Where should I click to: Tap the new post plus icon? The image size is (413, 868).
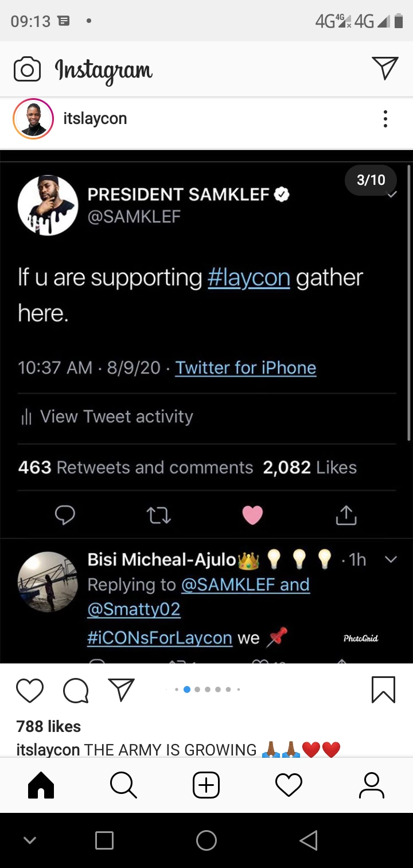coord(206,785)
